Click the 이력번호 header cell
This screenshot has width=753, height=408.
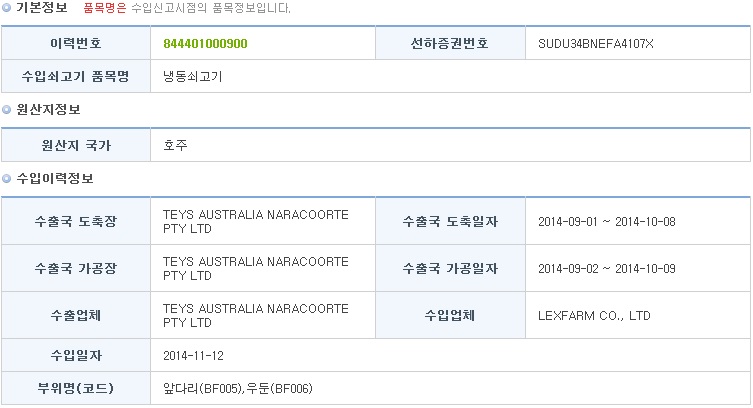76,43
